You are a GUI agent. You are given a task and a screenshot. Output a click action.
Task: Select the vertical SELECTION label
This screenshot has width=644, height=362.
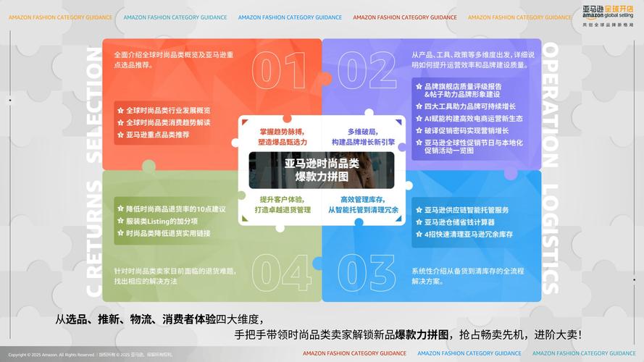point(94,106)
